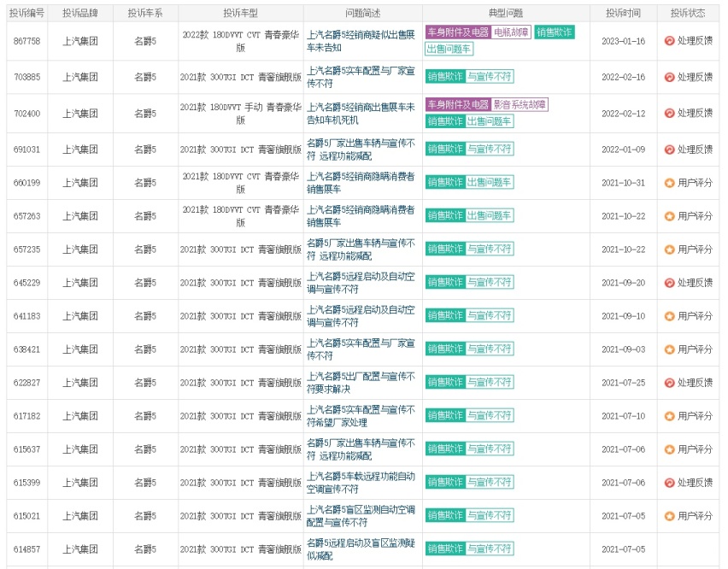Click the red status icon in row 703885

coord(669,77)
